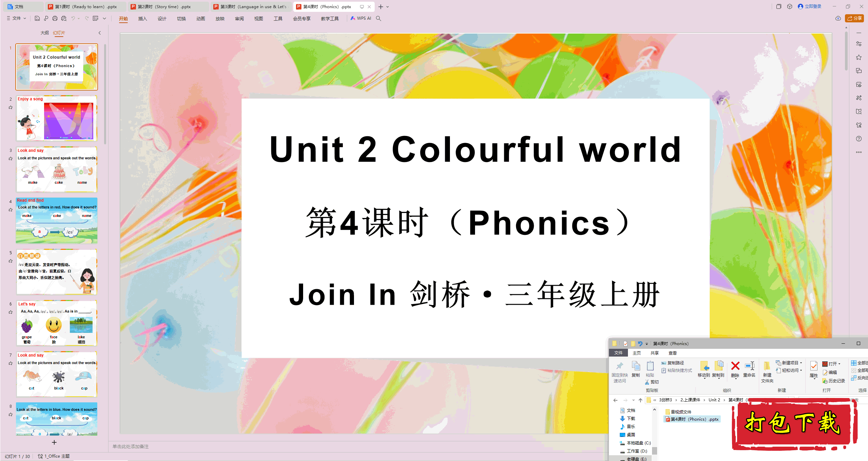Open the 共享 tab in Explorer
The image size is (868, 461).
coord(655,353)
